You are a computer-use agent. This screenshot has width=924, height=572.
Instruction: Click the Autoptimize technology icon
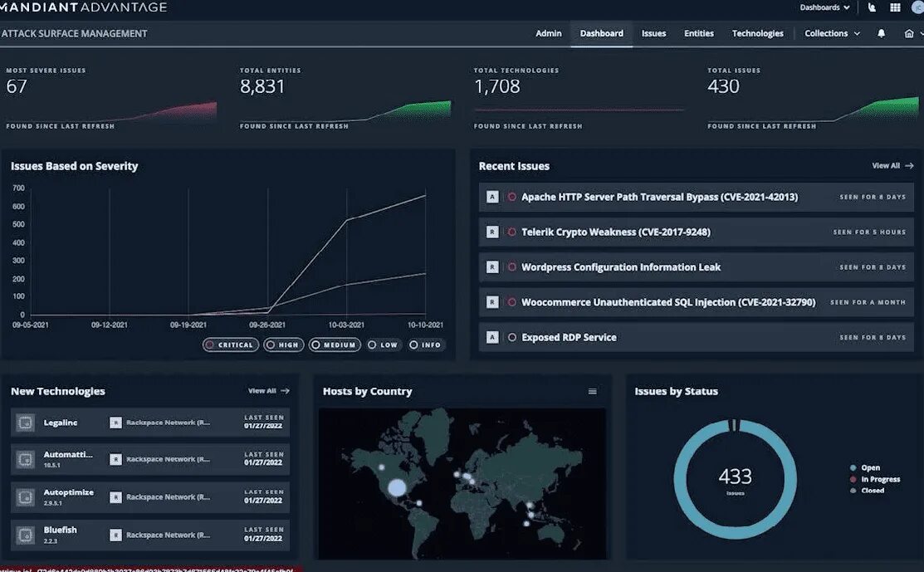tap(26, 497)
